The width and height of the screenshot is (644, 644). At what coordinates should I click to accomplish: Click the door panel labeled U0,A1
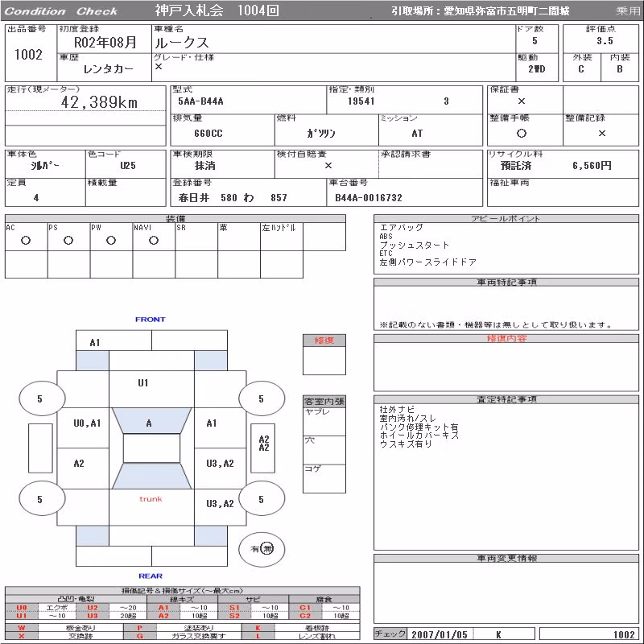[83, 427]
